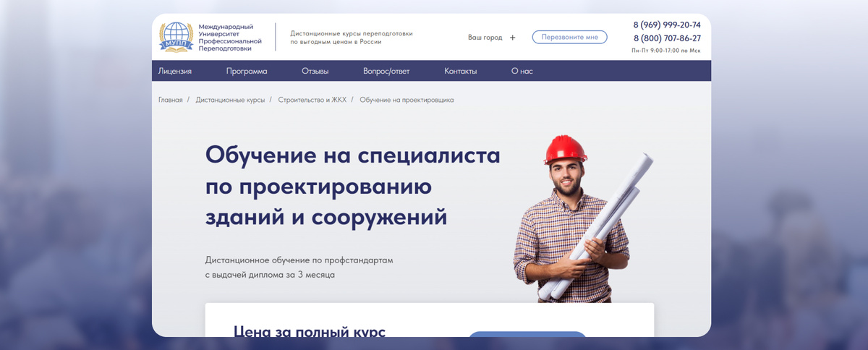Click the Пн-Пт 9:00-17:00 working hours text
This screenshot has width=868, height=350.
666,51
